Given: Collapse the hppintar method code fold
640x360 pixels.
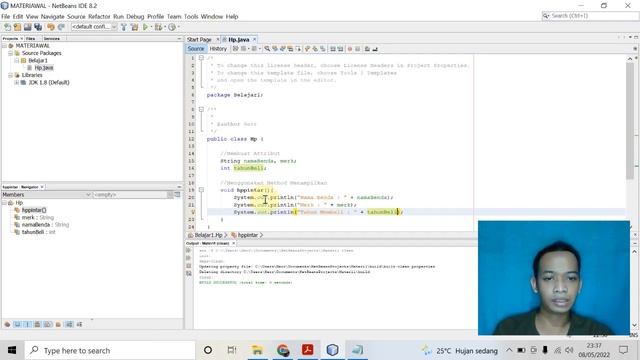Looking at the screenshot, I should (201, 190).
